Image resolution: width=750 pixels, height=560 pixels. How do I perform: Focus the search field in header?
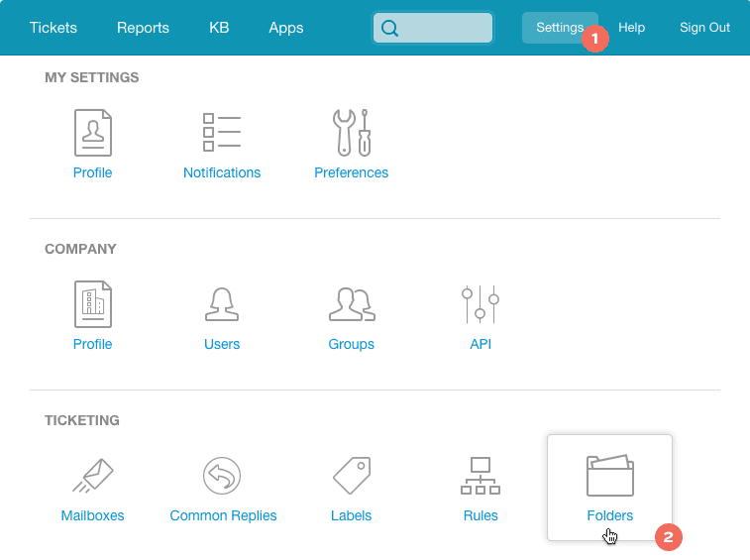click(x=443, y=29)
